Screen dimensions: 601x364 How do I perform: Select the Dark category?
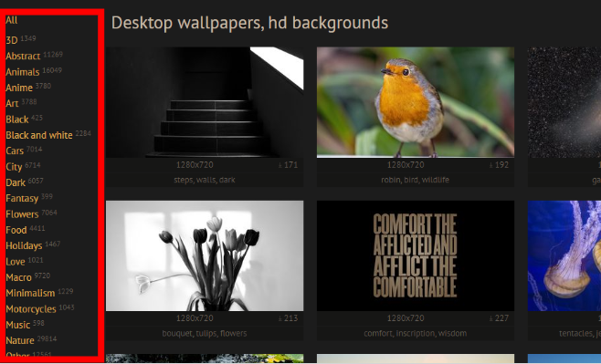16,182
